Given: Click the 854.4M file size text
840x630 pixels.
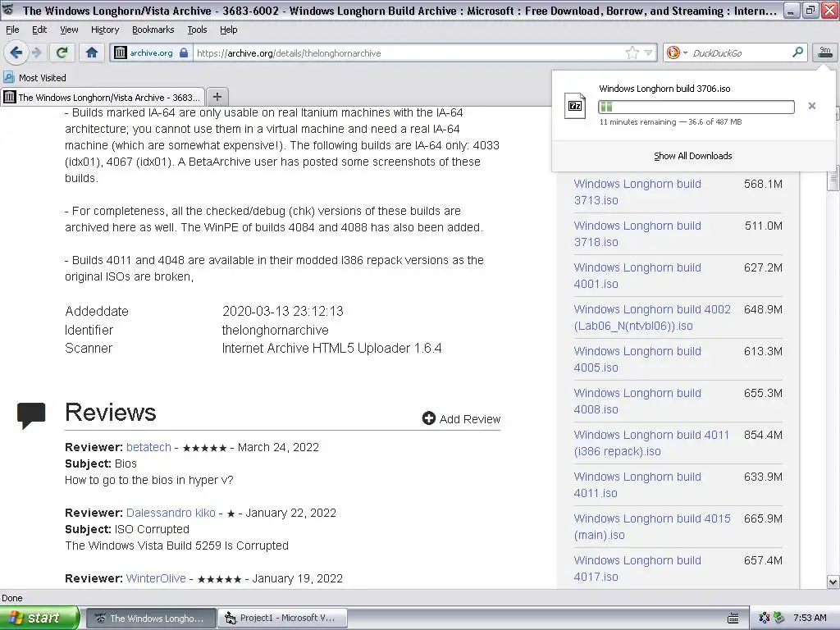Looking at the screenshot, I should pyautogui.click(x=763, y=435).
